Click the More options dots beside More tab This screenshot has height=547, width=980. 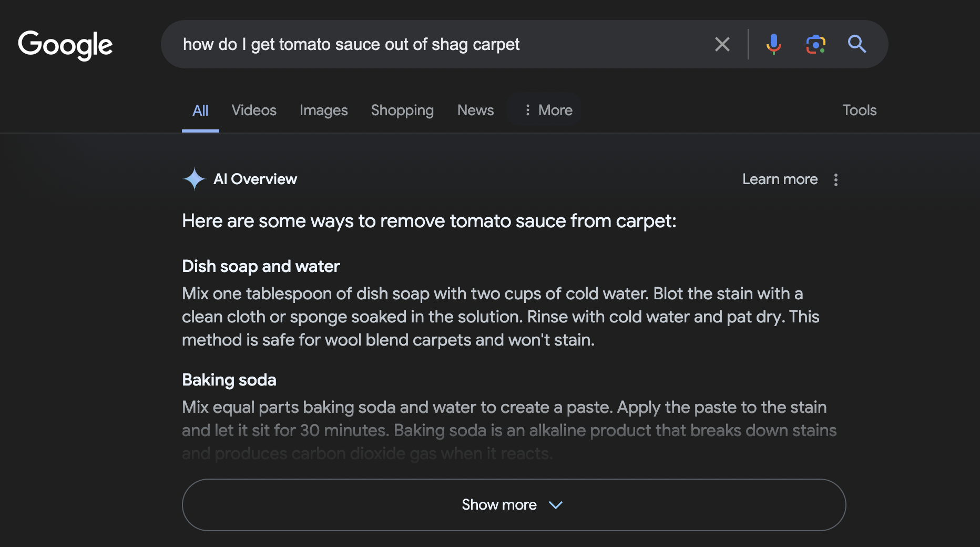pos(527,110)
